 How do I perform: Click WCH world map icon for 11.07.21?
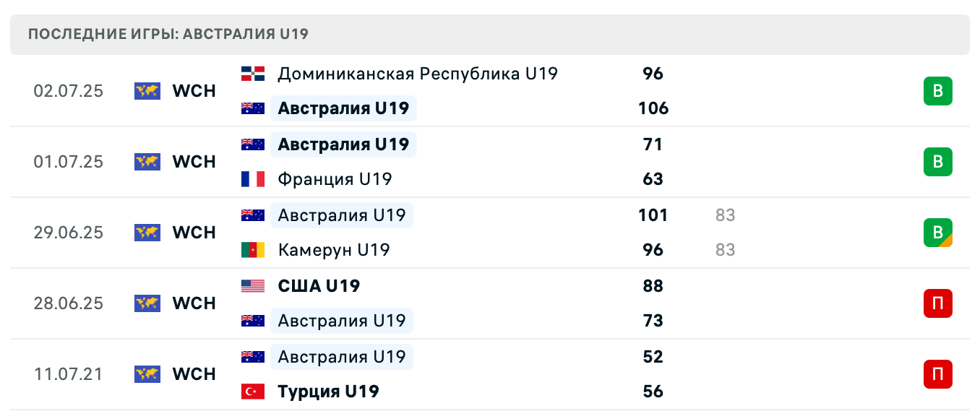(x=147, y=374)
